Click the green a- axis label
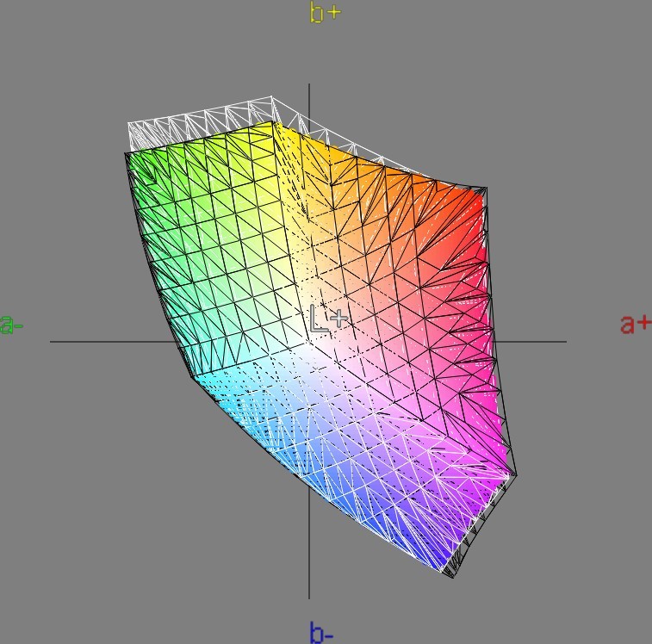The image size is (652, 644). click(x=11, y=325)
